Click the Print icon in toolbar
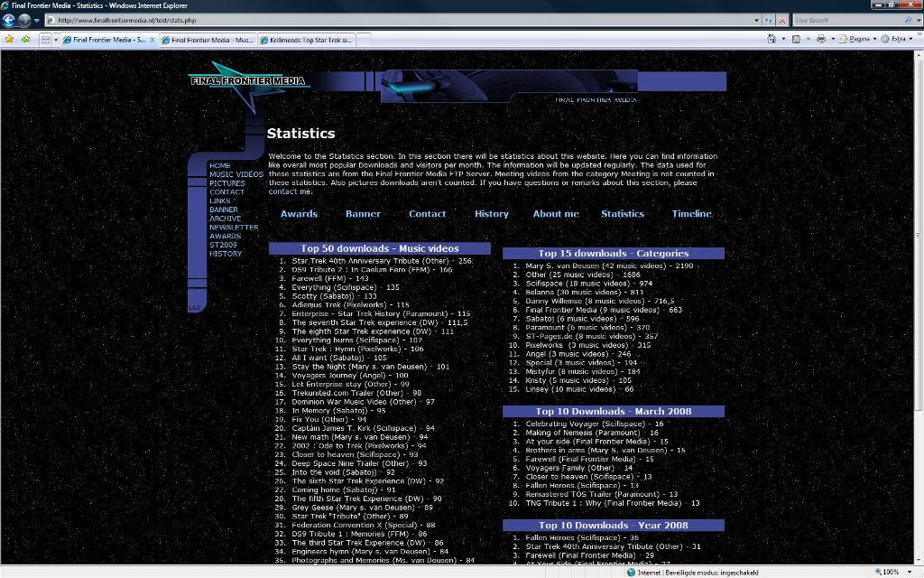Viewport: 924px width, 578px height. point(821,39)
